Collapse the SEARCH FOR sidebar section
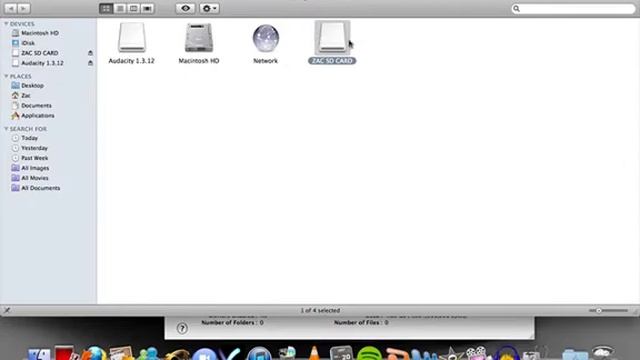The height and width of the screenshot is (360, 640). click(6, 129)
